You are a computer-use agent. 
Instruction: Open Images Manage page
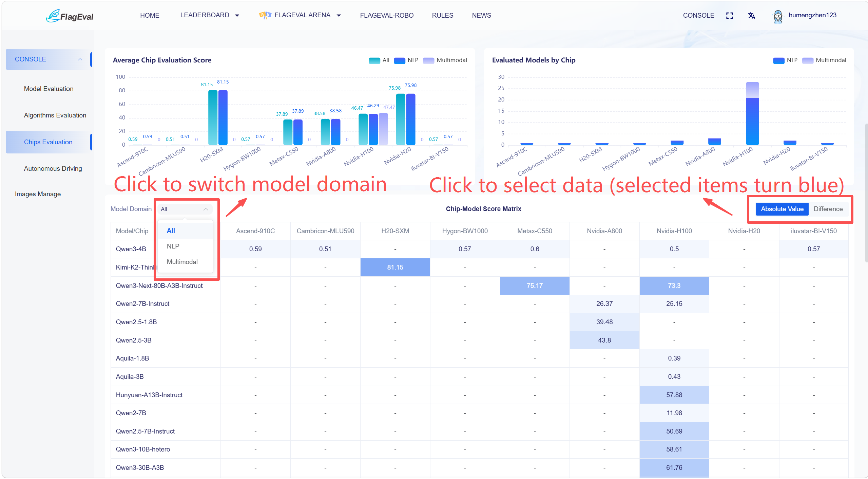(x=38, y=194)
